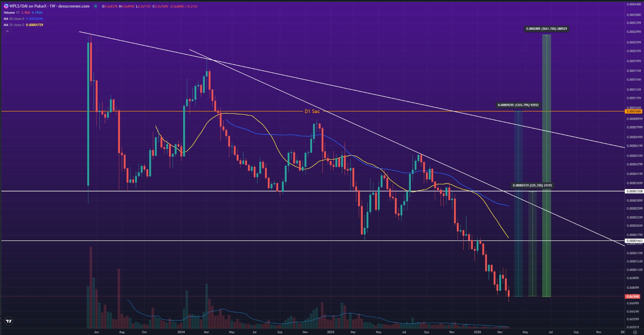Click the MA 25 value 0.00001729
This screenshot has height=335, width=644.
(x=35, y=25)
